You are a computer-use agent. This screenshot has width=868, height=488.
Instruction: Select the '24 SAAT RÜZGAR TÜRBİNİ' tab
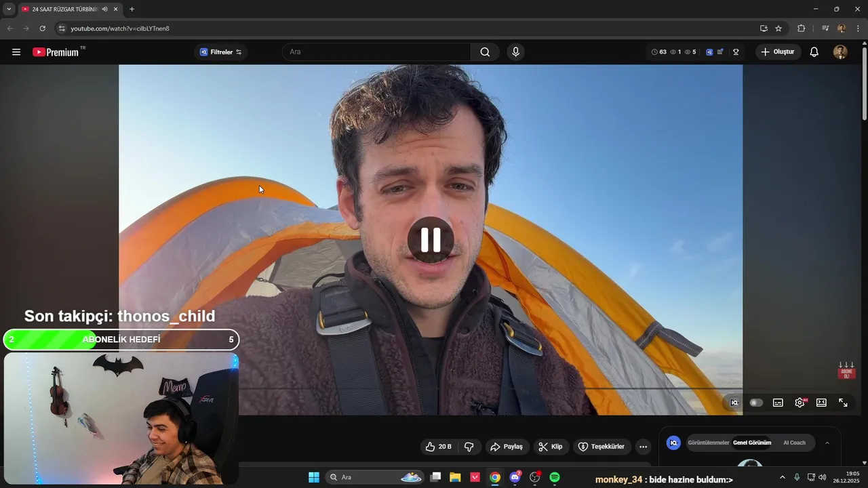pos(64,9)
